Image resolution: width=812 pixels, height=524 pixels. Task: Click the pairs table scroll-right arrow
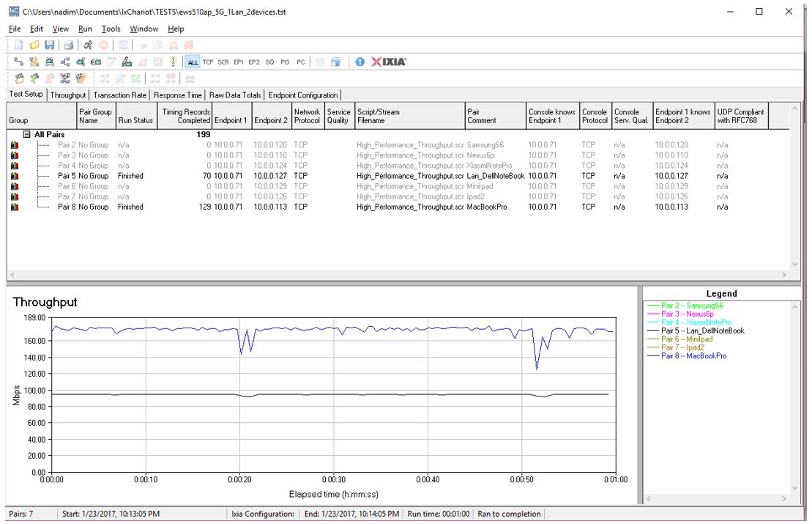click(x=784, y=275)
